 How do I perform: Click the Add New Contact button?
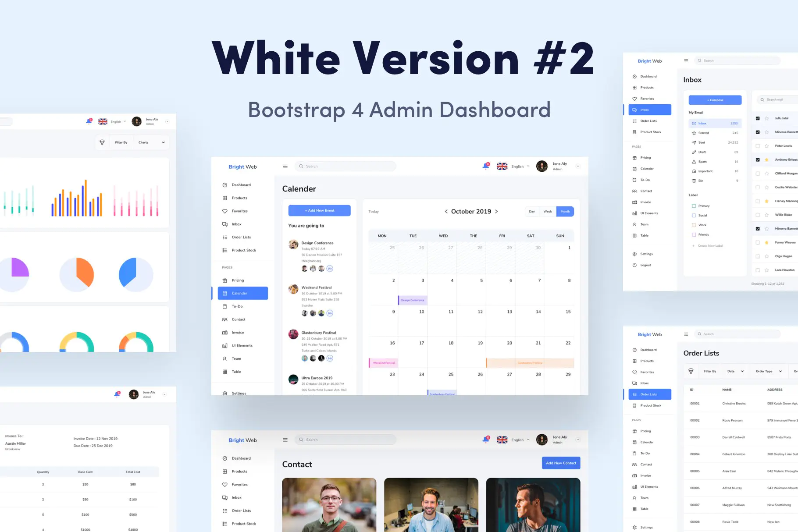tap(561, 463)
